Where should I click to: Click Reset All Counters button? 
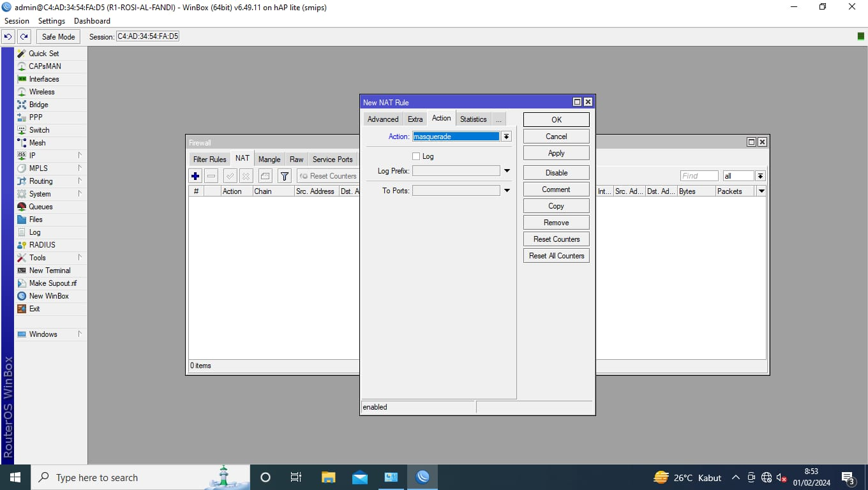(x=557, y=256)
